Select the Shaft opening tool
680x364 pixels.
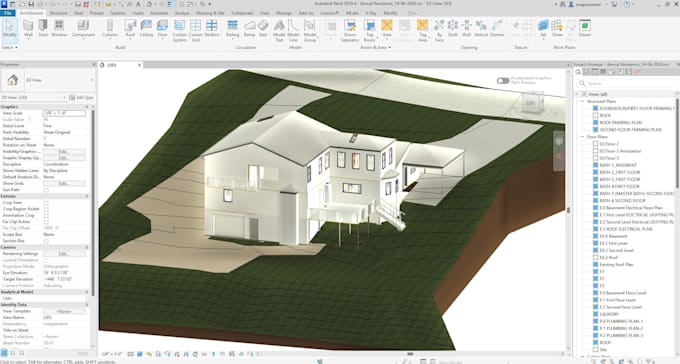click(452, 28)
